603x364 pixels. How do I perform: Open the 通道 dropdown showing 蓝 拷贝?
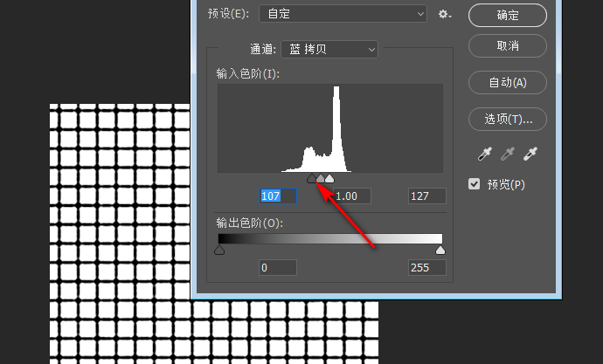pos(329,49)
